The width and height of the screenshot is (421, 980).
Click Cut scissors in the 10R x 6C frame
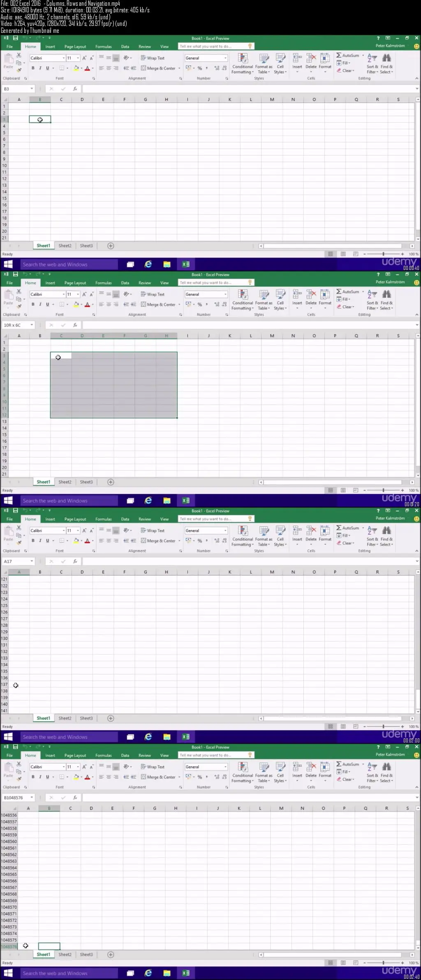coord(19,291)
